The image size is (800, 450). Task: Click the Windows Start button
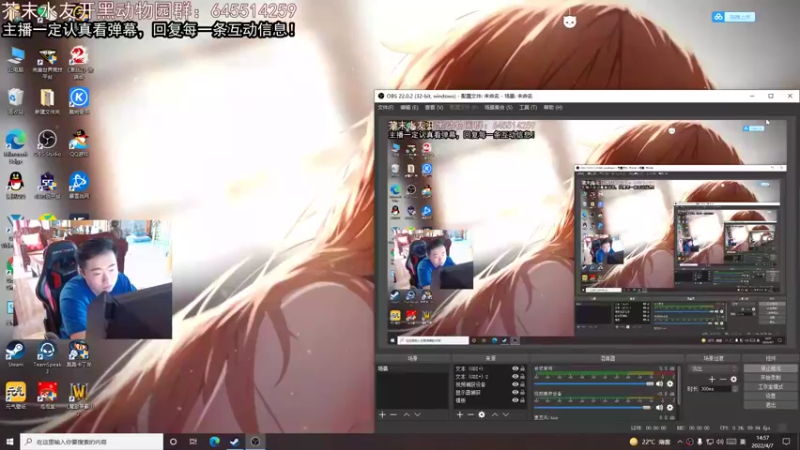click(x=9, y=441)
